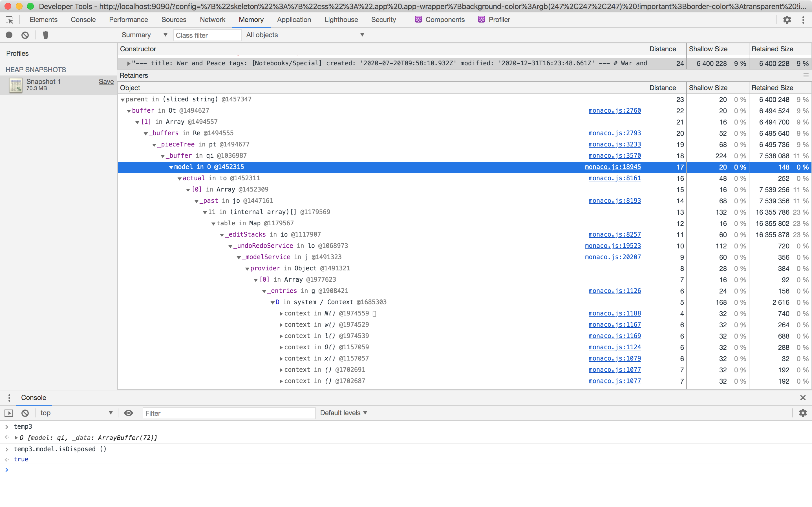Create a live expression in the console
The image size is (812, 507).
[129, 413]
